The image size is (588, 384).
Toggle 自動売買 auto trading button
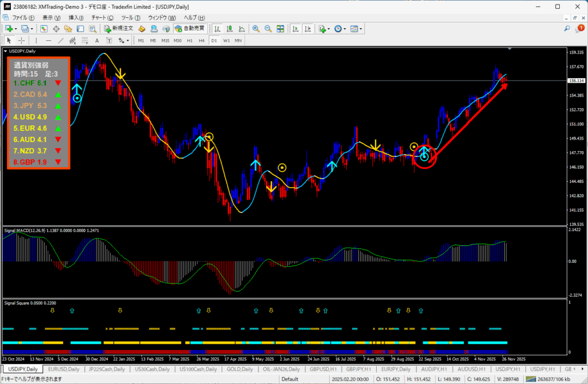191,28
